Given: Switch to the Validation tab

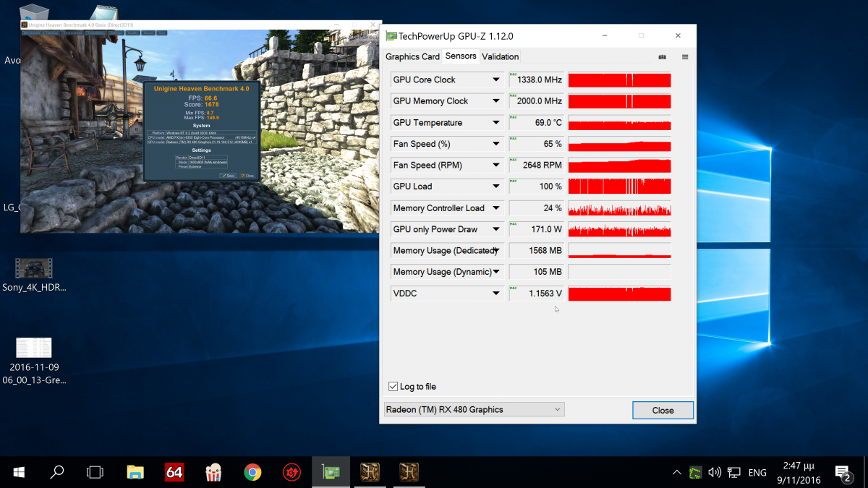Looking at the screenshot, I should [x=501, y=56].
